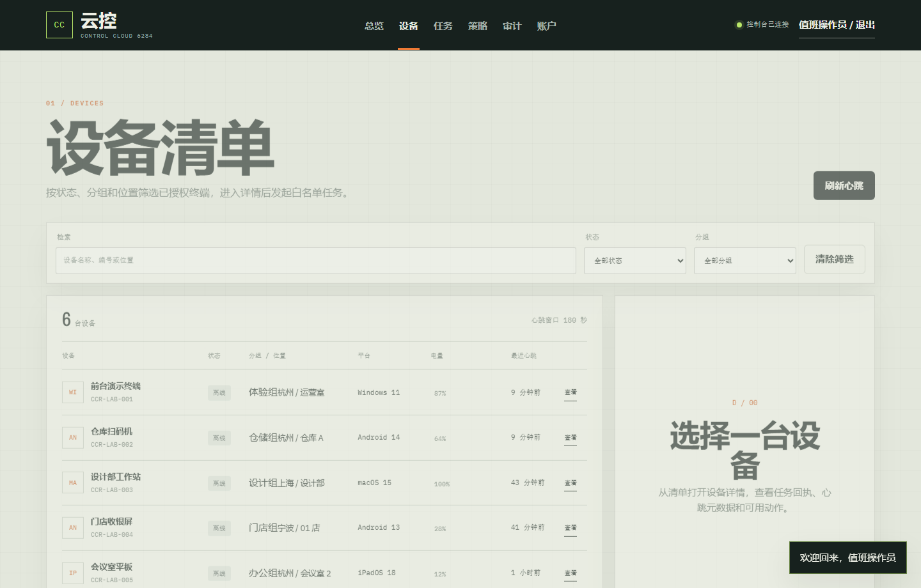Click 查看 in the 会议室平板 row

click(x=571, y=573)
